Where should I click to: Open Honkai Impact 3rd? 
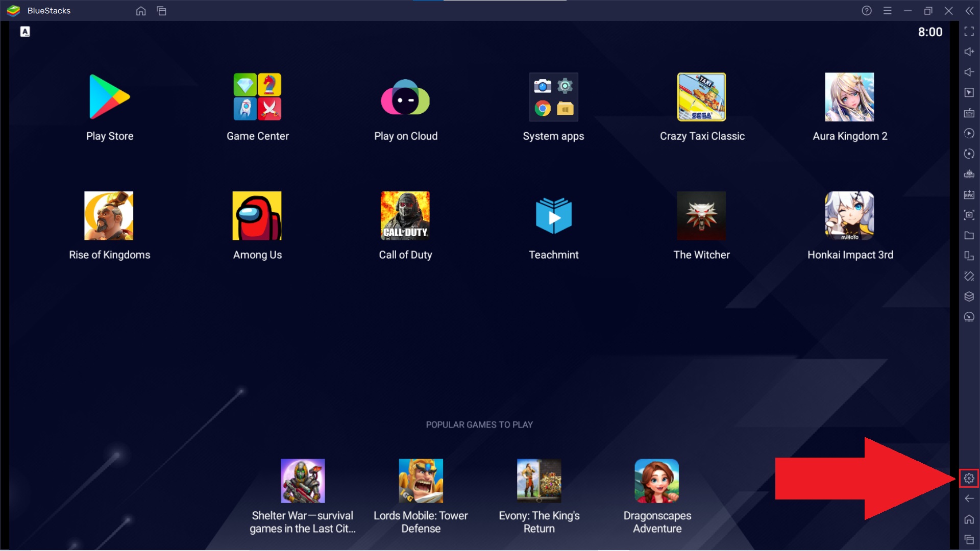pyautogui.click(x=849, y=216)
